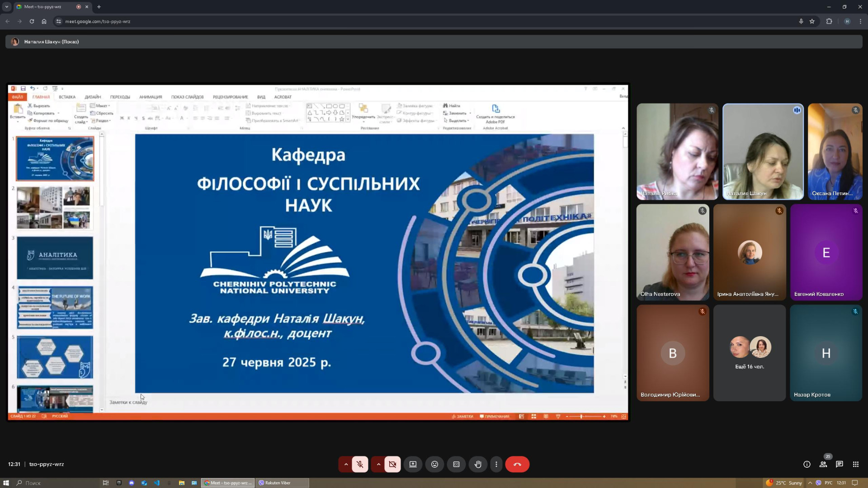Unmute the microphone in Meet
The width and height of the screenshot is (868, 488).
click(x=360, y=464)
